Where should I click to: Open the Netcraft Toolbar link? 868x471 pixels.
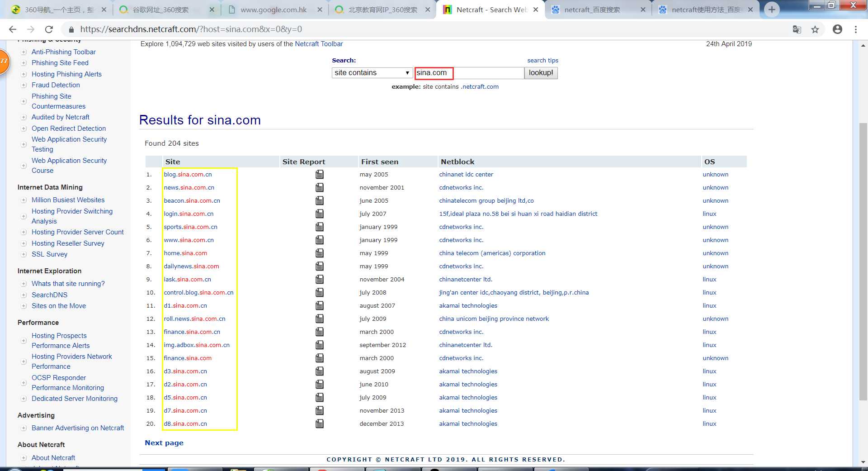click(x=319, y=44)
